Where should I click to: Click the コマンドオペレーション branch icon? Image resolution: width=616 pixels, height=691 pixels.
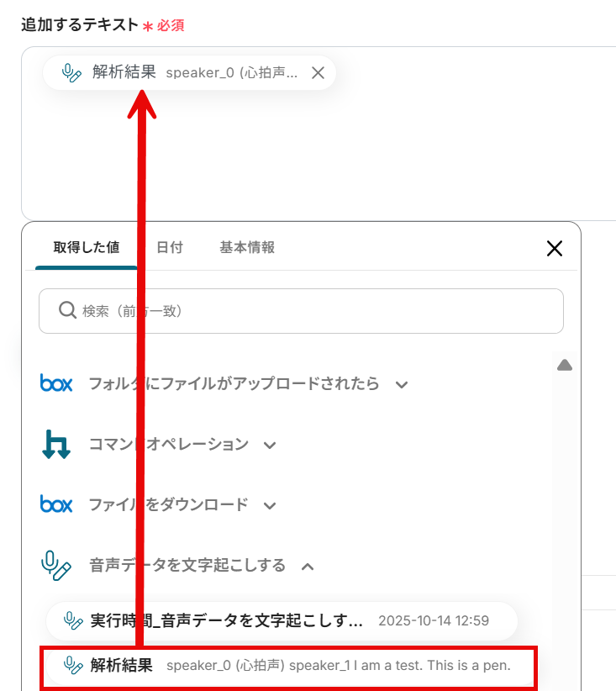click(56, 444)
